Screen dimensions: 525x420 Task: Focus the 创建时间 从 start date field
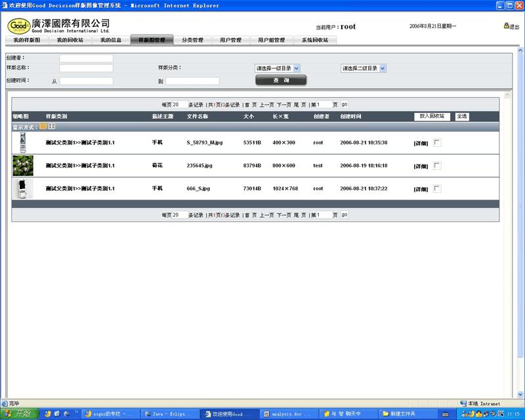(x=87, y=81)
